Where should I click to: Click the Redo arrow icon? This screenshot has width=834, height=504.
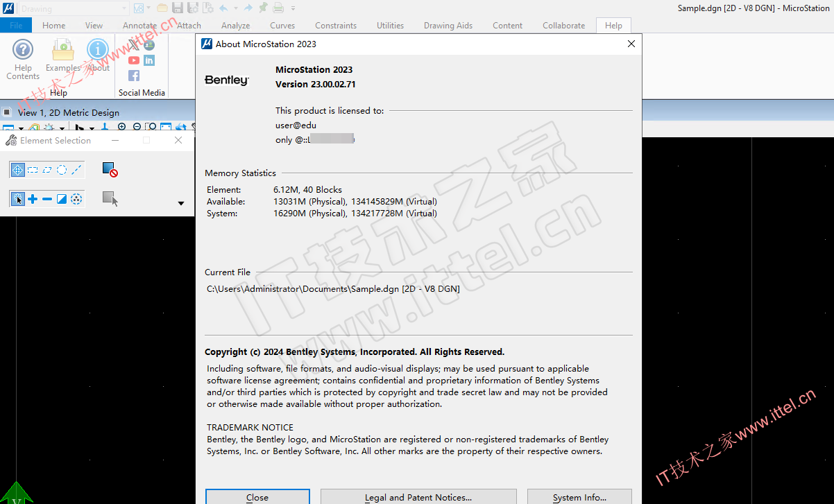248,8
